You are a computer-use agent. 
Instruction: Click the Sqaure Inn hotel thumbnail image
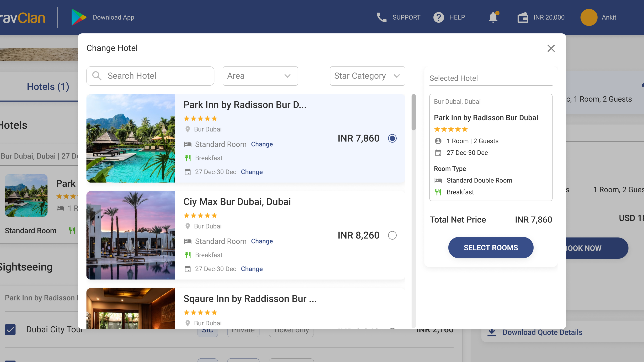coord(131,309)
